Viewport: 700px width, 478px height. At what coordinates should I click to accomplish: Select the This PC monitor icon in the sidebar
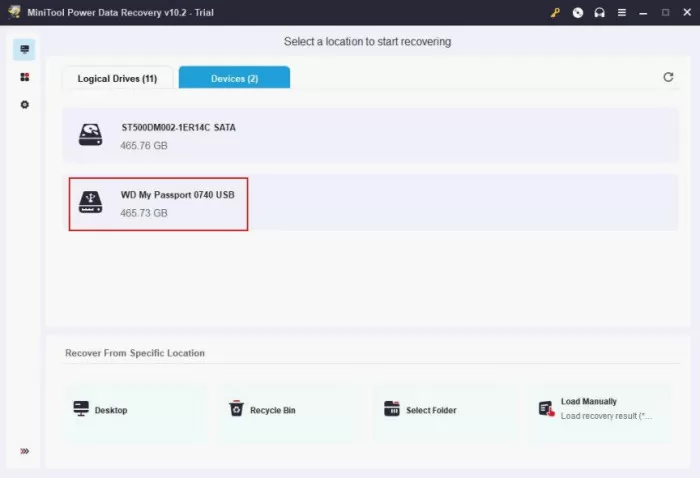[24, 50]
